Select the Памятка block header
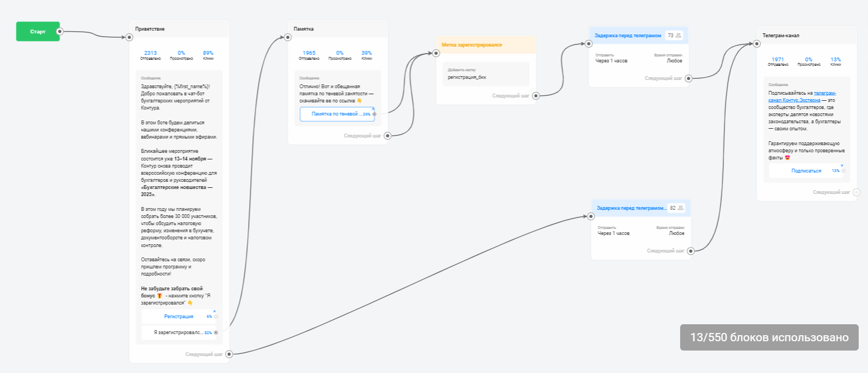 (x=338, y=29)
